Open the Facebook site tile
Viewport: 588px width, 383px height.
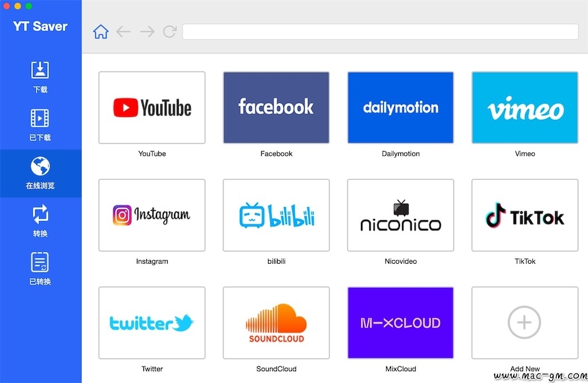(x=276, y=107)
